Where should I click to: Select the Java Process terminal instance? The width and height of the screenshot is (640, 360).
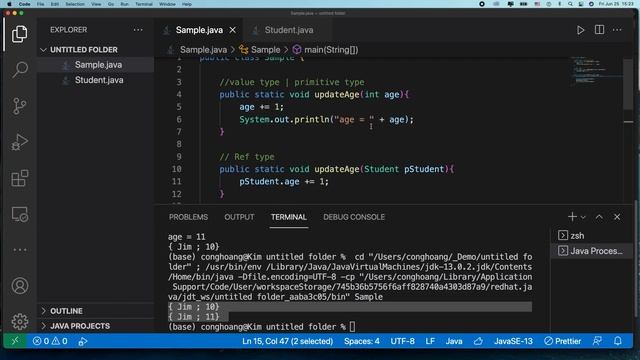(591, 251)
